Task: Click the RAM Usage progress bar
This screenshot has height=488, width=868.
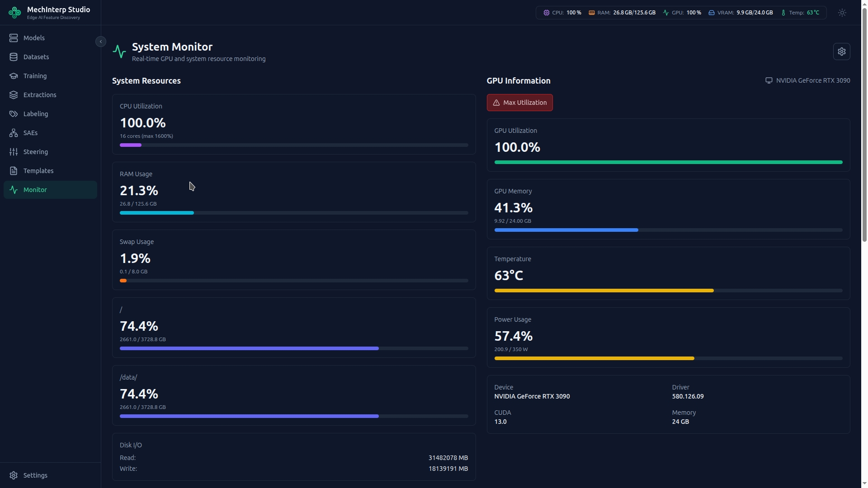Action: [294, 213]
